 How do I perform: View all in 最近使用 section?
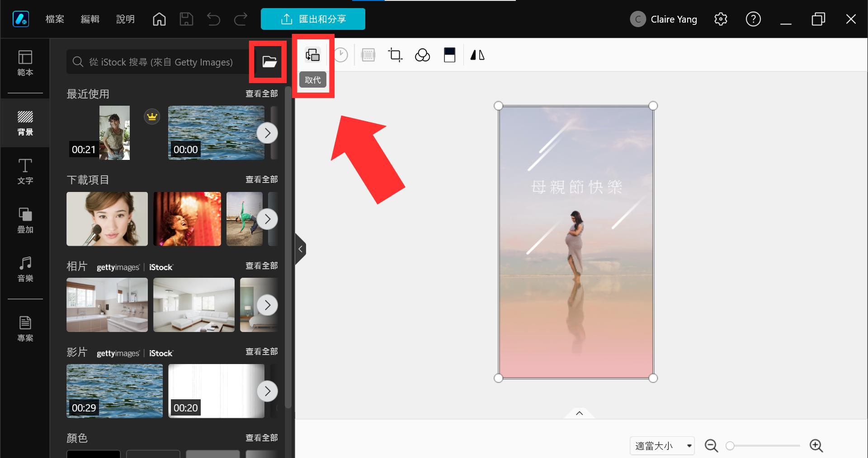point(262,93)
